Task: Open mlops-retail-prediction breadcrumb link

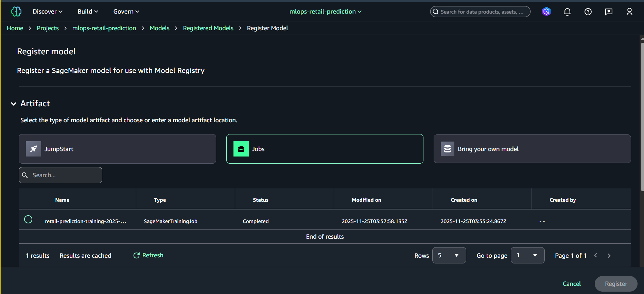Action: [104, 28]
